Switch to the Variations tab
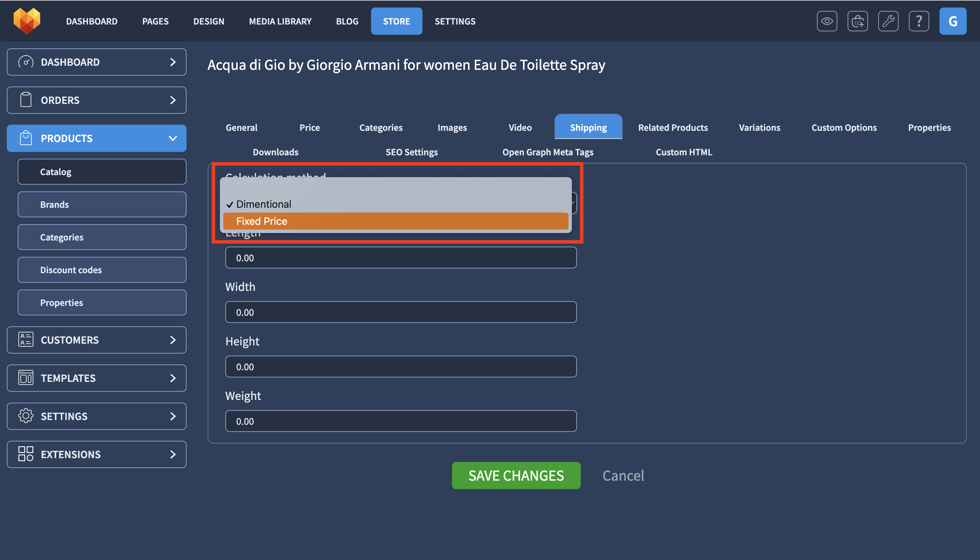980x560 pixels. pyautogui.click(x=759, y=127)
